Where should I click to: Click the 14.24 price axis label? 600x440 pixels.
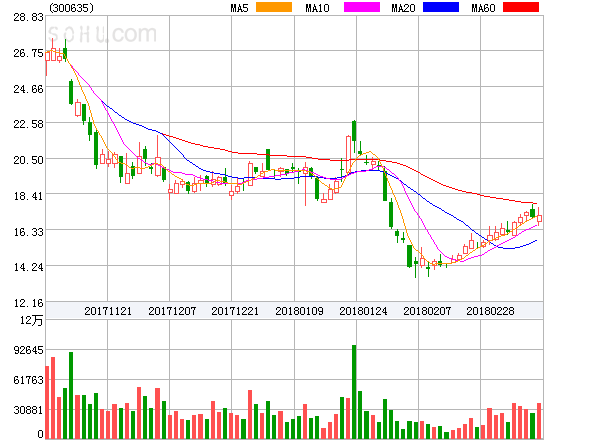click(x=28, y=267)
